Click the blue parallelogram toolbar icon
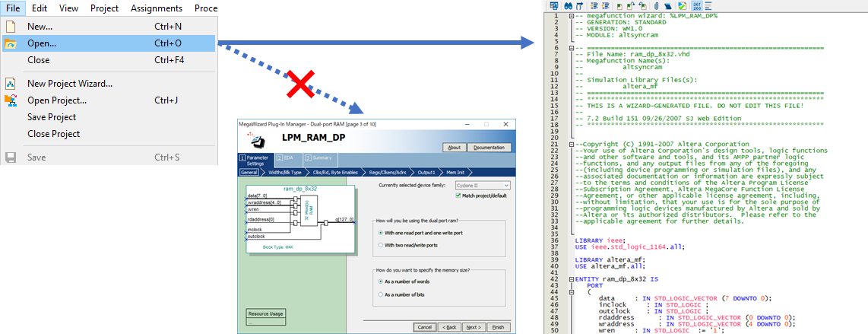 coord(668,6)
